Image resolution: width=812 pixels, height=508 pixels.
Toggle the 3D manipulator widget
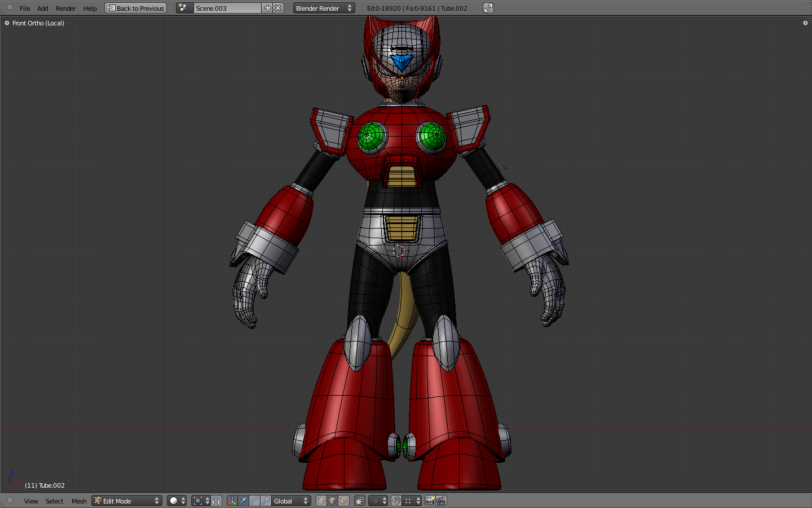click(x=232, y=501)
